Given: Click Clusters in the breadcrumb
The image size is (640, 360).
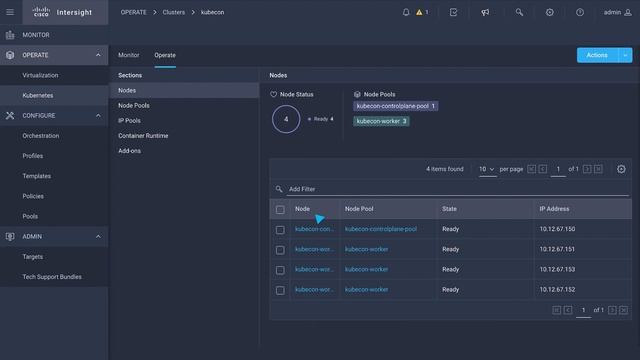Looking at the screenshot, I should coord(173,12).
